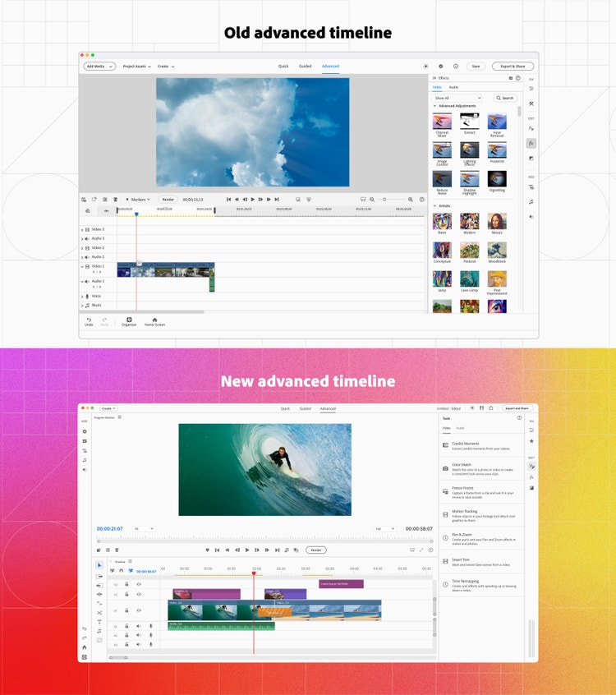The width and height of the screenshot is (616, 695).
Task: Click Save button in old window
Action: coord(476,66)
